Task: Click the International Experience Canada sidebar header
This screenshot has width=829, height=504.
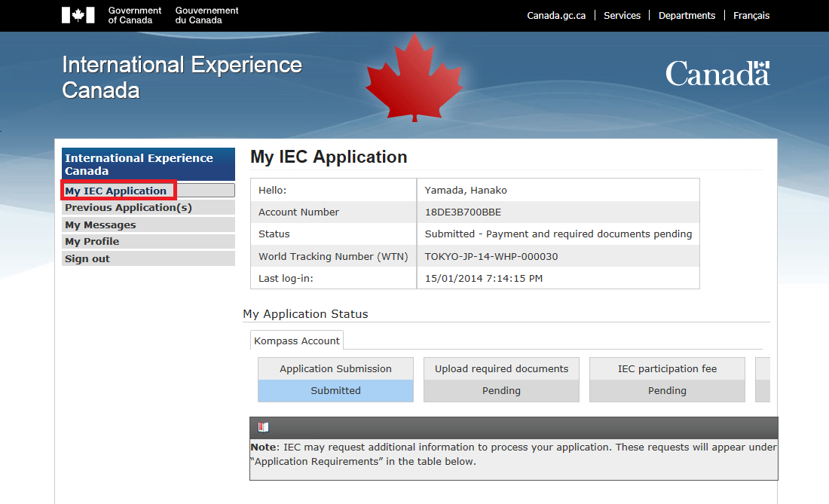Action: [x=148, y=164]
